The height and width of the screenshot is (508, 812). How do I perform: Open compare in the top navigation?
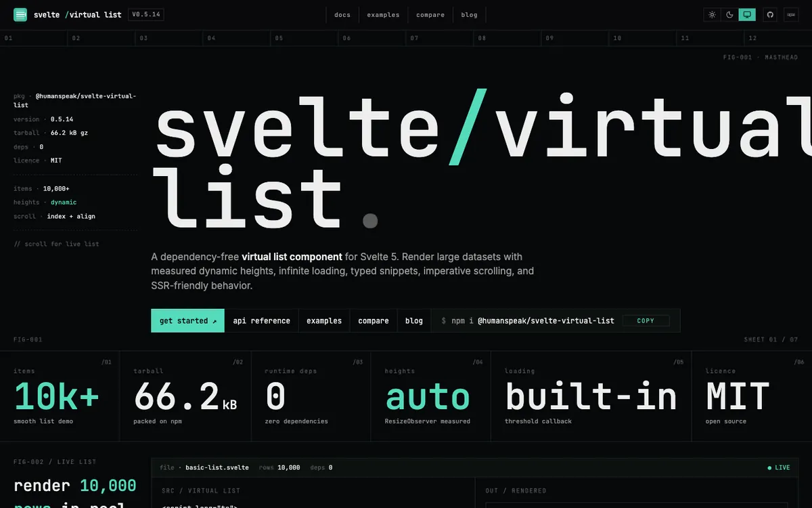tap(430, 15)
